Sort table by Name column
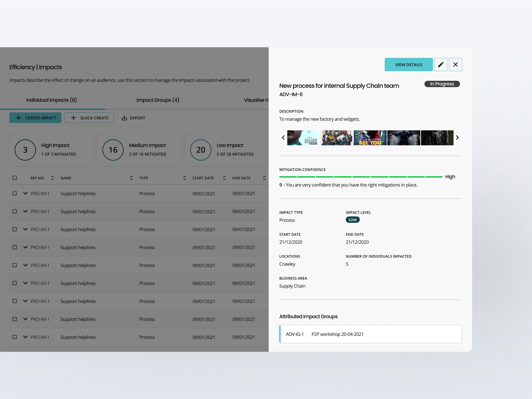The width and height of the screenshot is (532, 399). 131,178
